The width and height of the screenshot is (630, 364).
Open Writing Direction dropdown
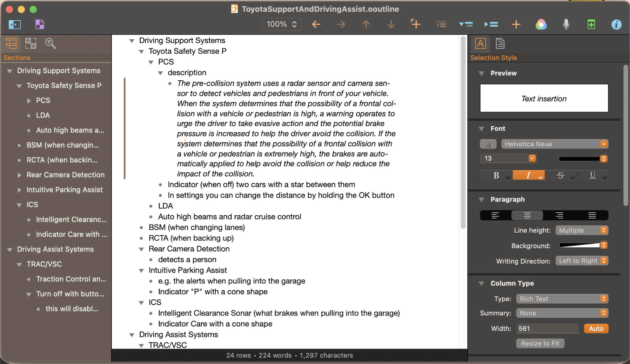coord(582,261)
